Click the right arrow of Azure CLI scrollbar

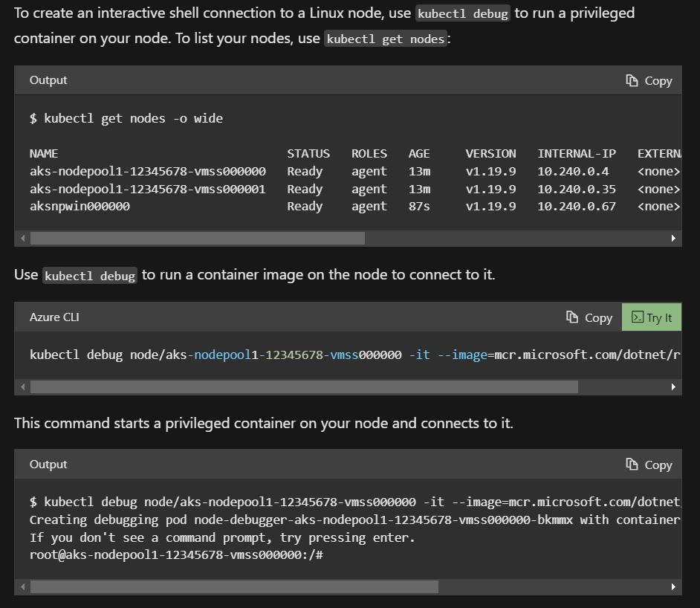pyautogui.click(x=673, y=387)
